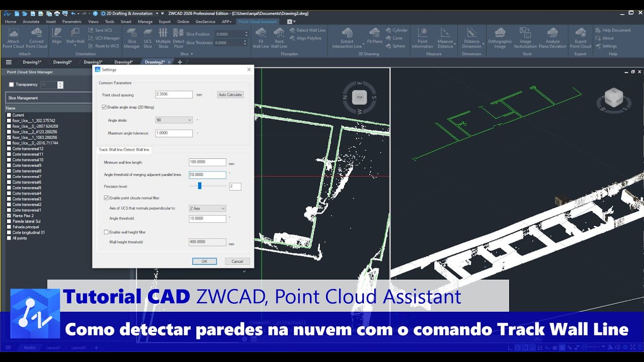Click About in Help group
The image size is (644, 362).
tap(604, 38)
